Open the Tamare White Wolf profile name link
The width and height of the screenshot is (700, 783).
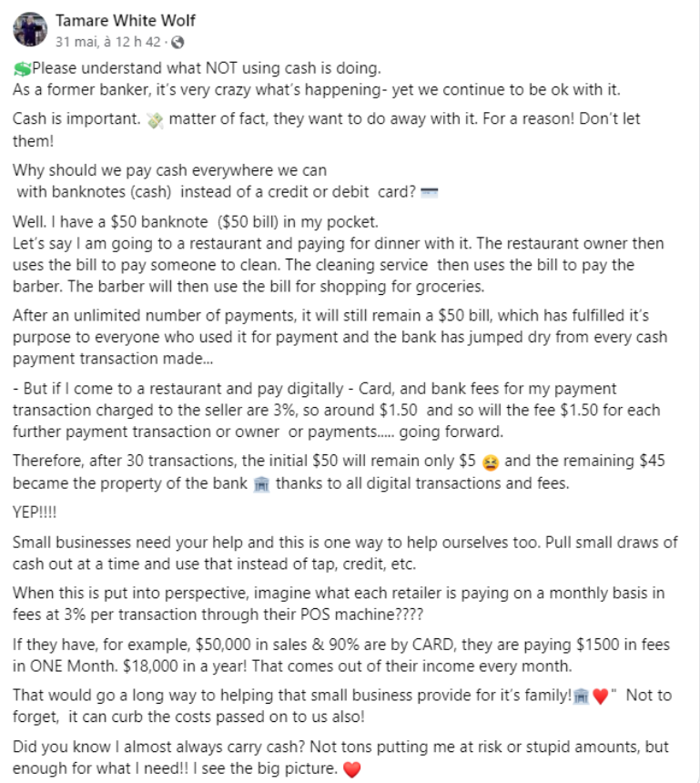pos(126,20)
